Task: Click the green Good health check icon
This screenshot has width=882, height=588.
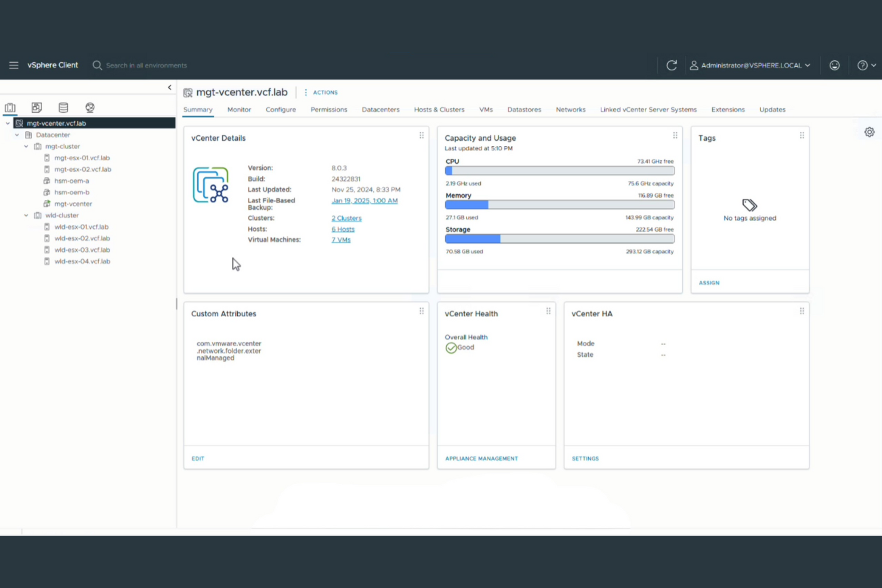Action: 451,348
